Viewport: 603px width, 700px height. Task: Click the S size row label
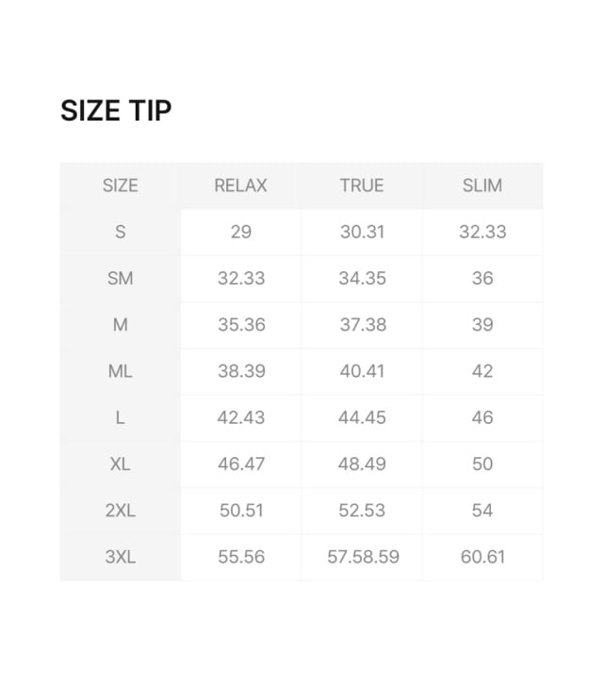coord(120,232)
